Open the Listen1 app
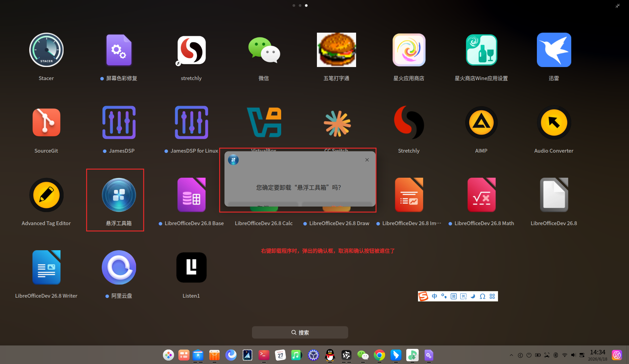The height and width of the screenshot is (364, 629). tap(191, 267)
